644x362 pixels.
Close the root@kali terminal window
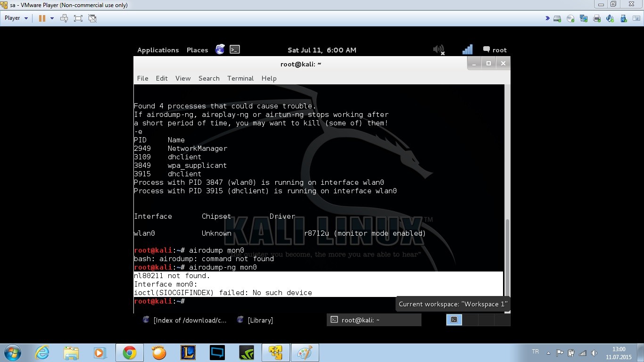pos(503,63)
